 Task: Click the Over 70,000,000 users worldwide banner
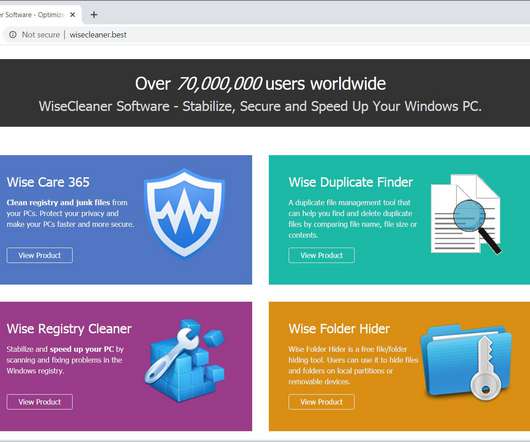(260, 83)
